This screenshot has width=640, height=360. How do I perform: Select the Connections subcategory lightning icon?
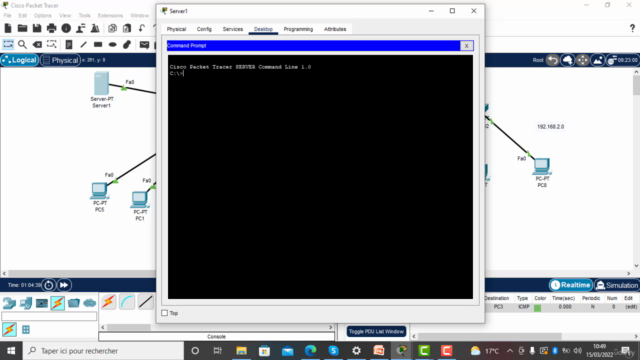pyautogui.click(x=9, y=329)
